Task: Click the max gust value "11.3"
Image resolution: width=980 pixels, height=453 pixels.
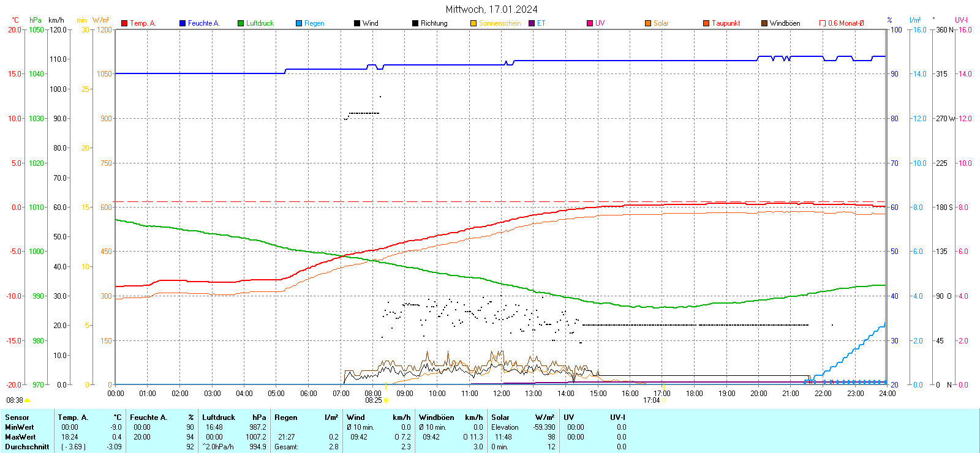Action: pyautogui.click(x=477, y=437)
